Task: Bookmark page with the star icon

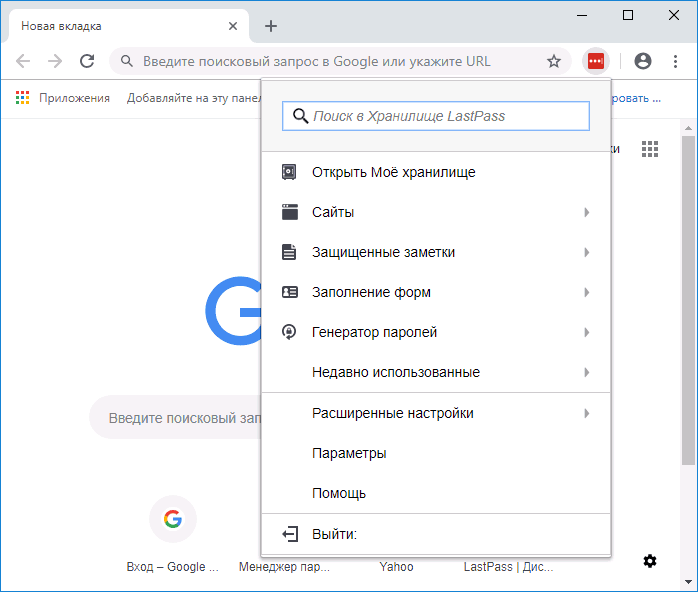Action: (554, 61)
